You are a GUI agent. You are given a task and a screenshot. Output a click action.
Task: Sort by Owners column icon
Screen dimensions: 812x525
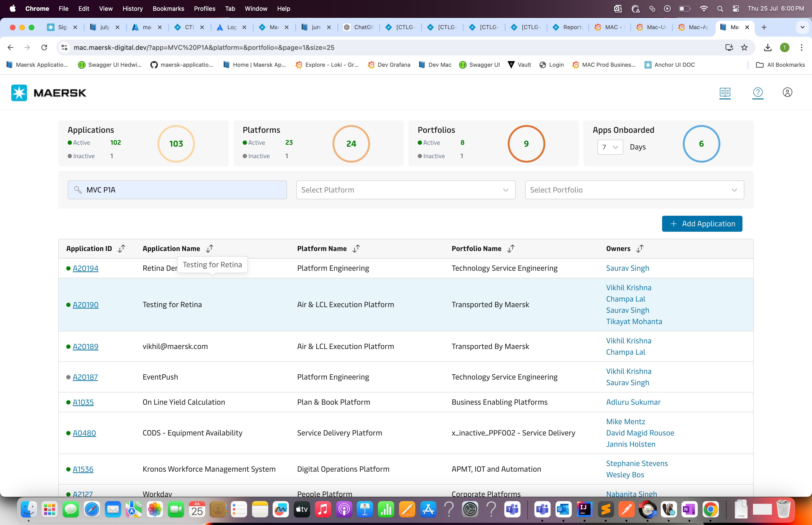pyautogui.click(x=640, y=249)
